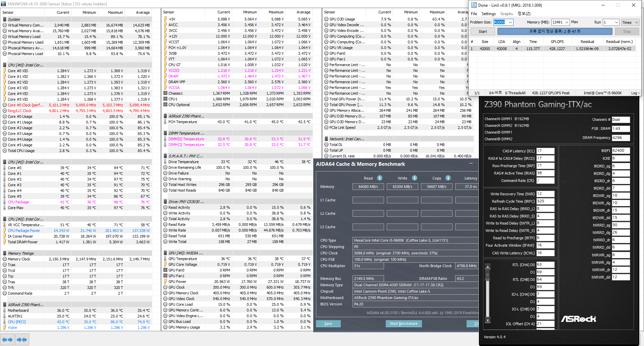
Task: Click the thermometer icon beside PCH Temperature
Action: click(165, 122)
